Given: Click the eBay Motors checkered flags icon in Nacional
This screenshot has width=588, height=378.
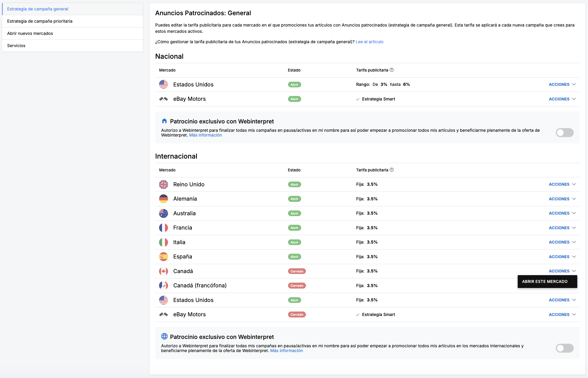Looking at the screenshot, I should click(164, 99).
